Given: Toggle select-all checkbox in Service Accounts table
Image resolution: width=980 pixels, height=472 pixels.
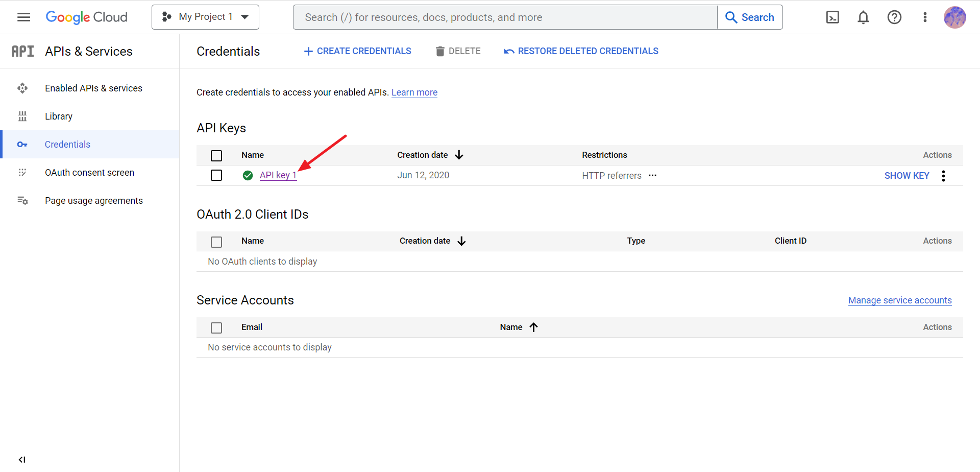Looking at the screenshot, I should pos(216,327).
